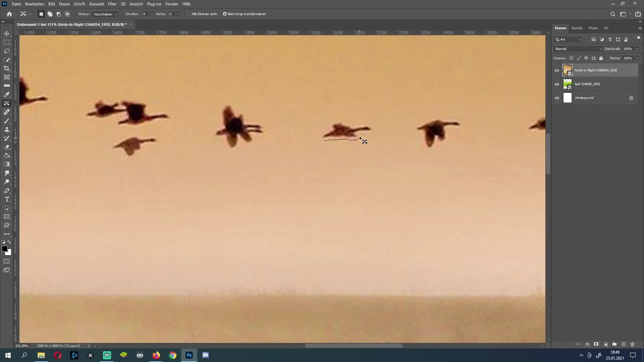Open the Ebene menu
644x362 pixels.
coord(64,4)
